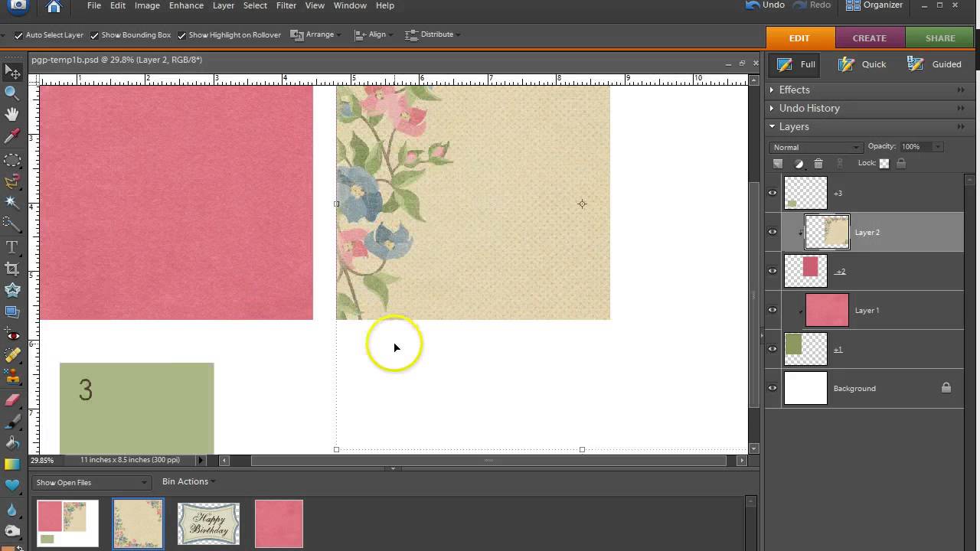Select the Brush tool
The height and width of the screenshot is (551, 980).
[x=12, y=421]
